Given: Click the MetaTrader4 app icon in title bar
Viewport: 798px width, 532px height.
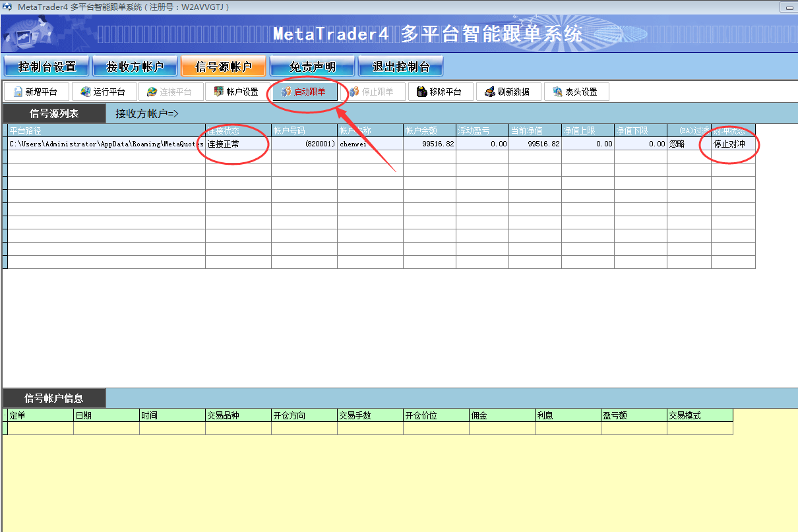Looking at the screenshot, I should click(7, 7).
